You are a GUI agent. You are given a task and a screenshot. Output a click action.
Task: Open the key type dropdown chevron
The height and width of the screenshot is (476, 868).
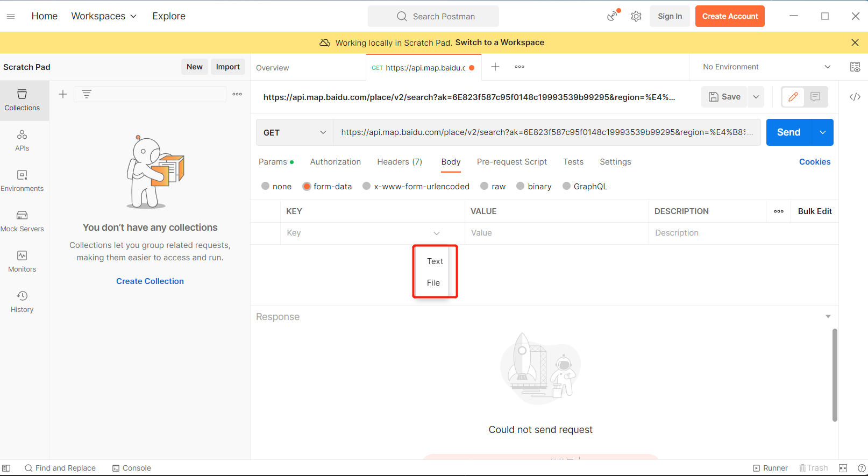pyautogui.click(x=437, y=233)
